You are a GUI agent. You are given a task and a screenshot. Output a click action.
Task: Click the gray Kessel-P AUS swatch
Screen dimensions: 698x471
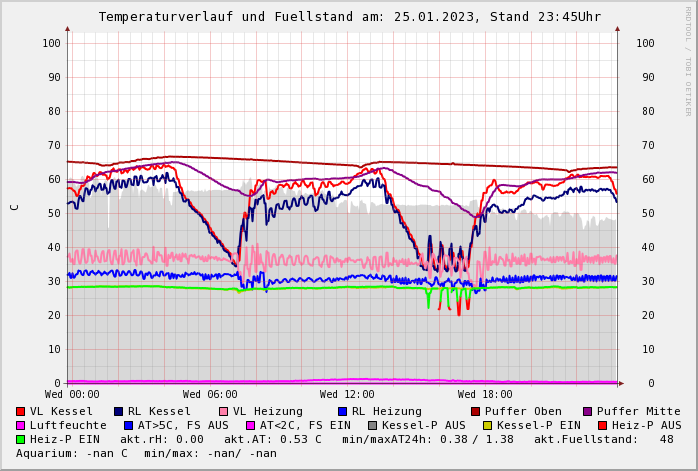(372, 426)
